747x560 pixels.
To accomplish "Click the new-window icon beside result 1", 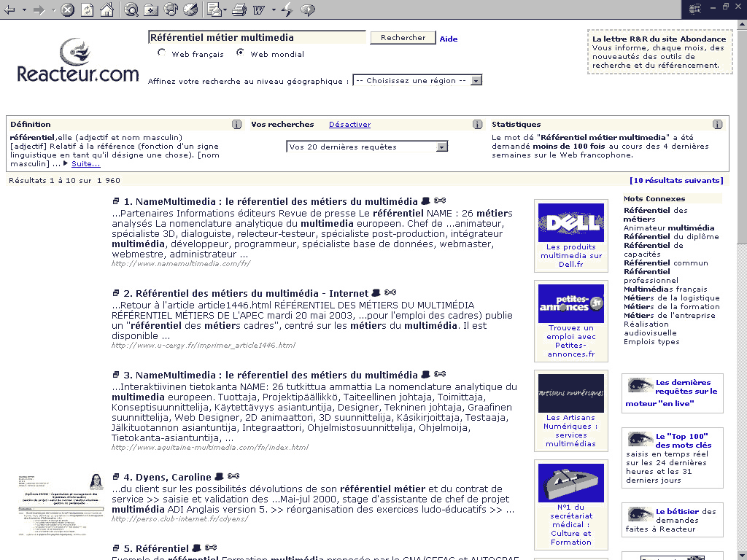I will [116, 201].
